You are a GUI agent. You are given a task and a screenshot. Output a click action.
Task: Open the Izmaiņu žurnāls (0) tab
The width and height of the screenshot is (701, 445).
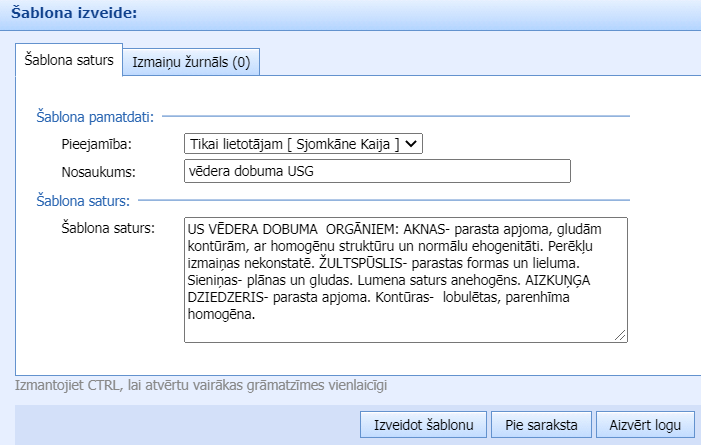point(191,62)
